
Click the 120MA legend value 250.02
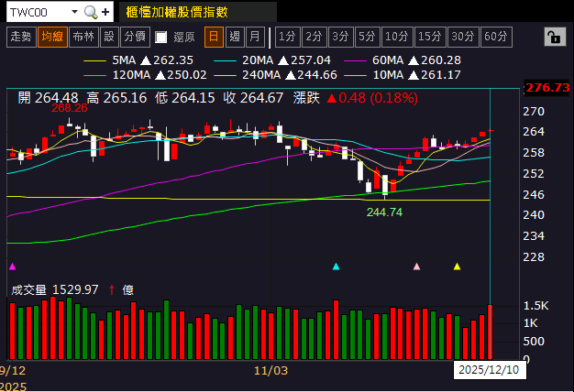[187, 75]
